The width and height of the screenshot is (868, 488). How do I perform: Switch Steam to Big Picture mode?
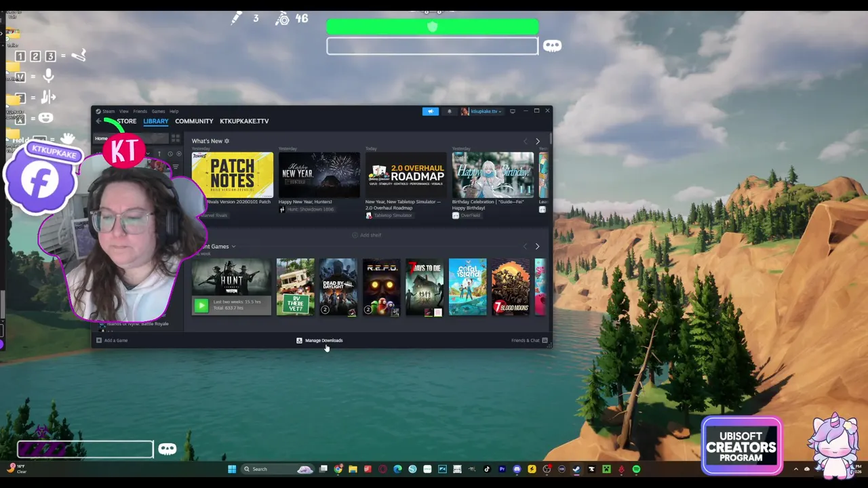(x=513, y=111)
